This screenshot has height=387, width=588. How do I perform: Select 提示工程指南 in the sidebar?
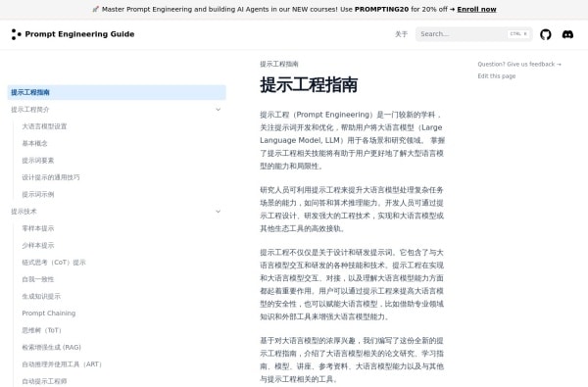[x=117, y=92]
